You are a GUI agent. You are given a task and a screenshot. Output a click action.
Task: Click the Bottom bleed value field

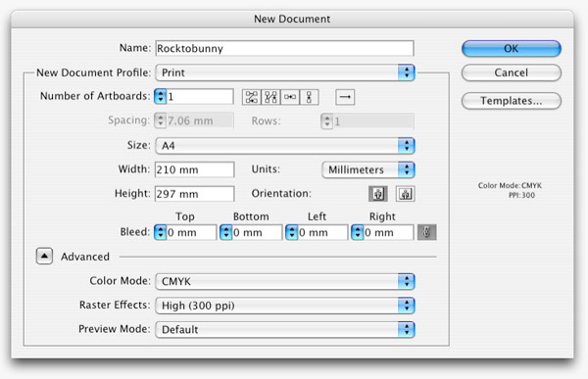click(x=257, y=232)
